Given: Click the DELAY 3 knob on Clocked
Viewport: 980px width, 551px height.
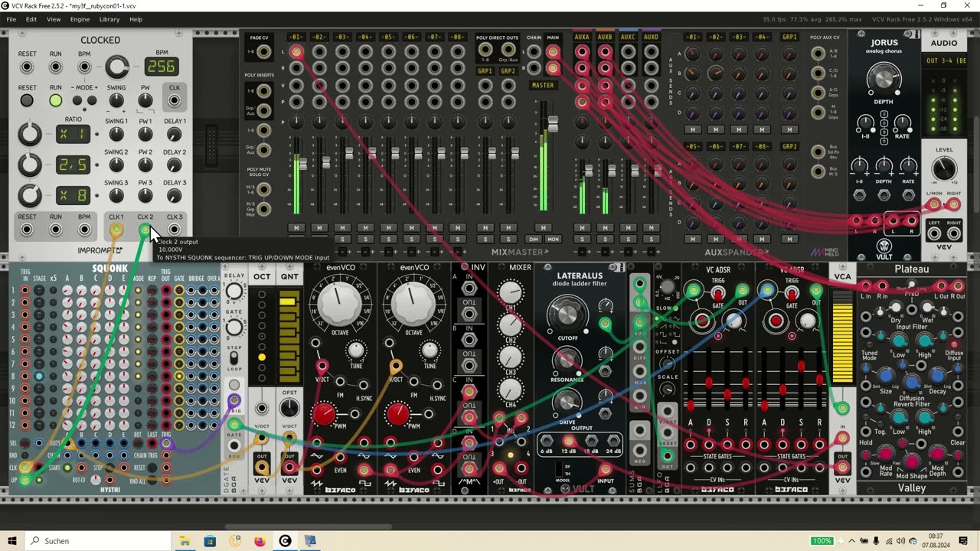Looking at the screenshot, I should 175,196.
